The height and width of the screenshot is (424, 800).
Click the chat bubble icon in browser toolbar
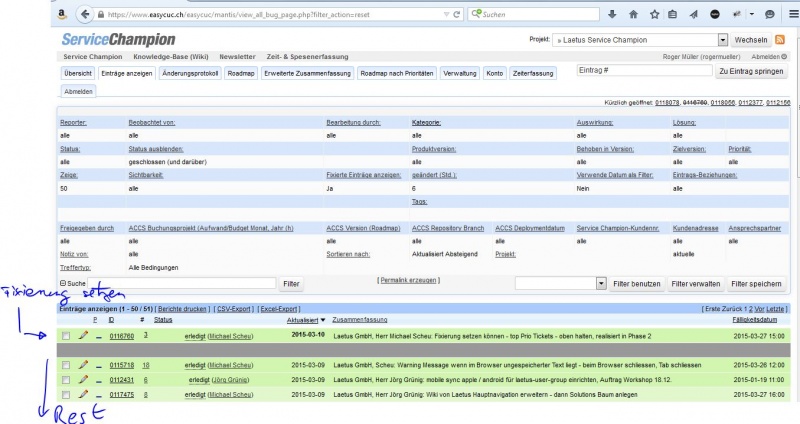[x=770, y=14]
